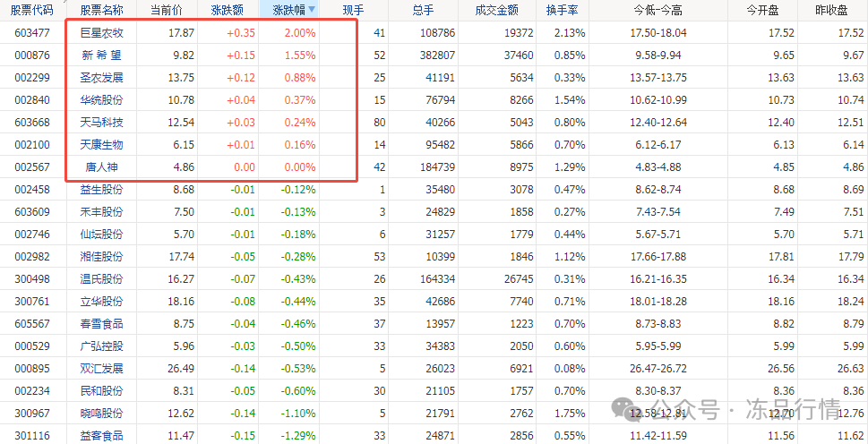The height and width of the screenshot is (444, 868).
Task: Click current price 26.49
Action: (181, 369)
